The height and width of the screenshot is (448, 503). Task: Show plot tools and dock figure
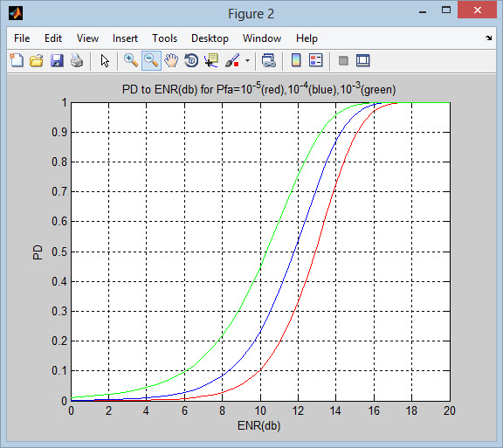(363, 60)
